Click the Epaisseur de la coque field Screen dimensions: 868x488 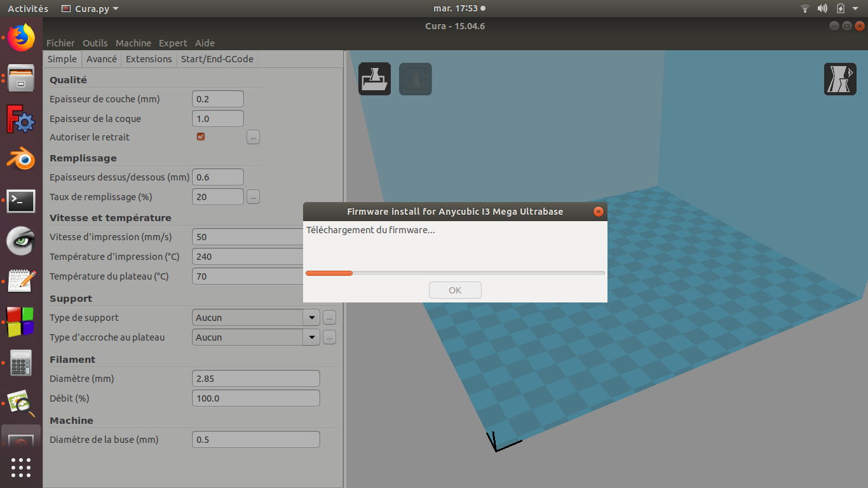click(218, 119)
